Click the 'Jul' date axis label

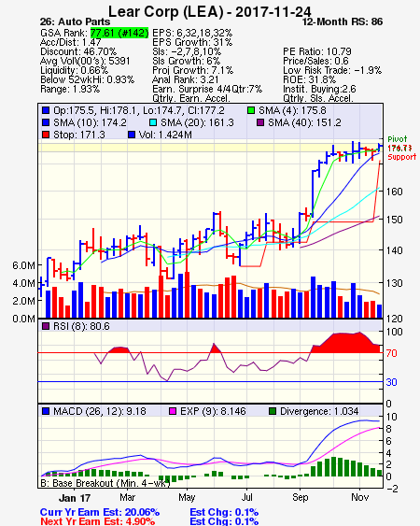click(x=246, y=497)
